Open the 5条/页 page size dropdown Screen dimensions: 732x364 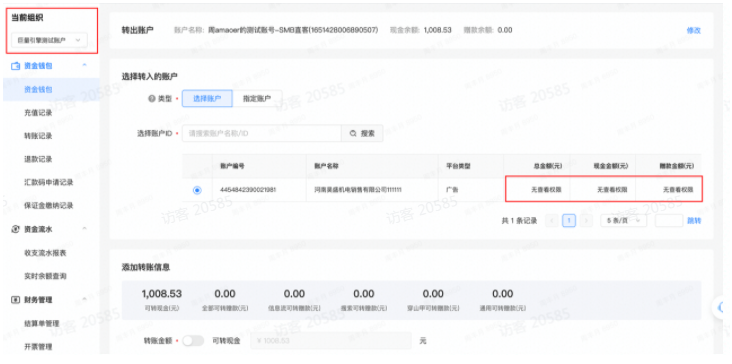pos(623,220)
